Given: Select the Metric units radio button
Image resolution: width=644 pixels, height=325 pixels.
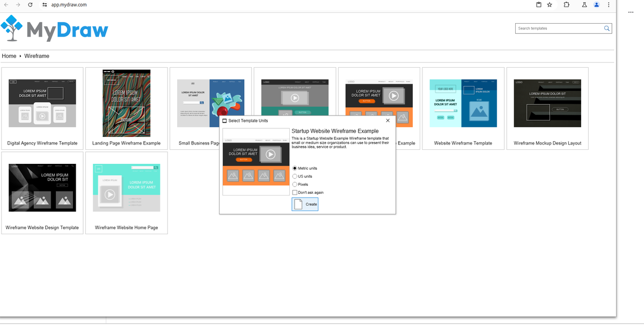Looking at the screenshot, I should (295, 168).
